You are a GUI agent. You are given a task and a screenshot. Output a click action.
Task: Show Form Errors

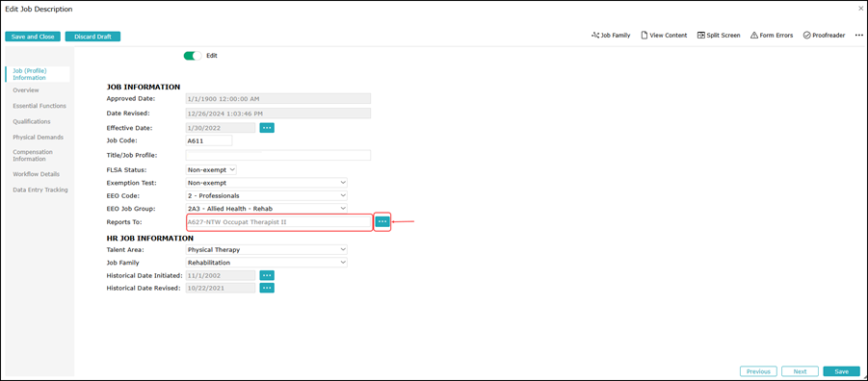[x=772, y=36]
